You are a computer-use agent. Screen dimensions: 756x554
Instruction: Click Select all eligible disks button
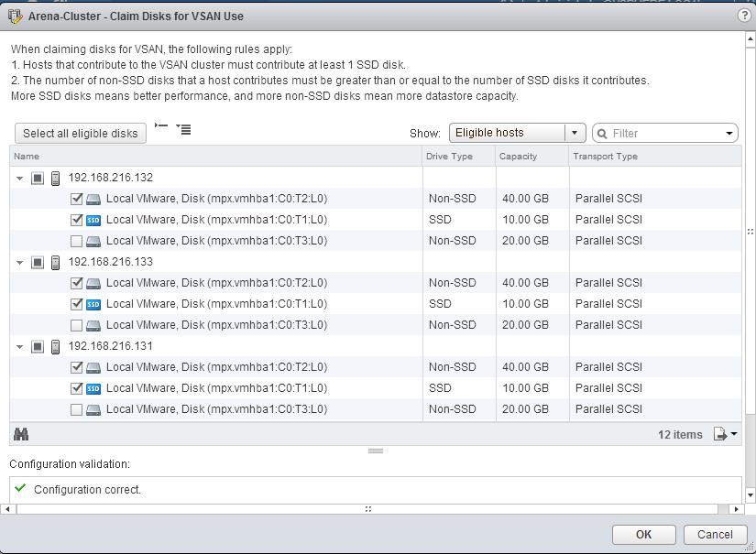(x=81, y=134)
